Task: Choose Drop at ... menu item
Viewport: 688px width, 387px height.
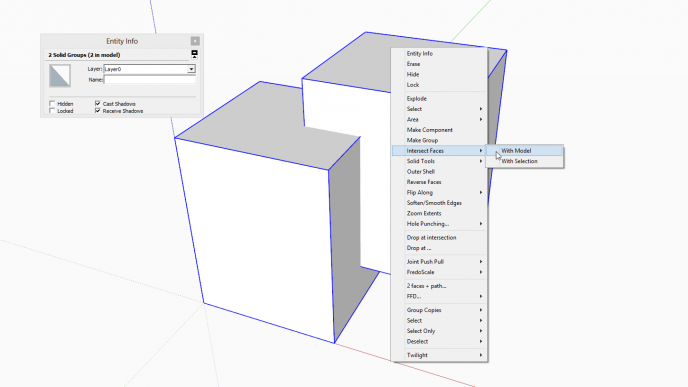Action: point(439,248)
